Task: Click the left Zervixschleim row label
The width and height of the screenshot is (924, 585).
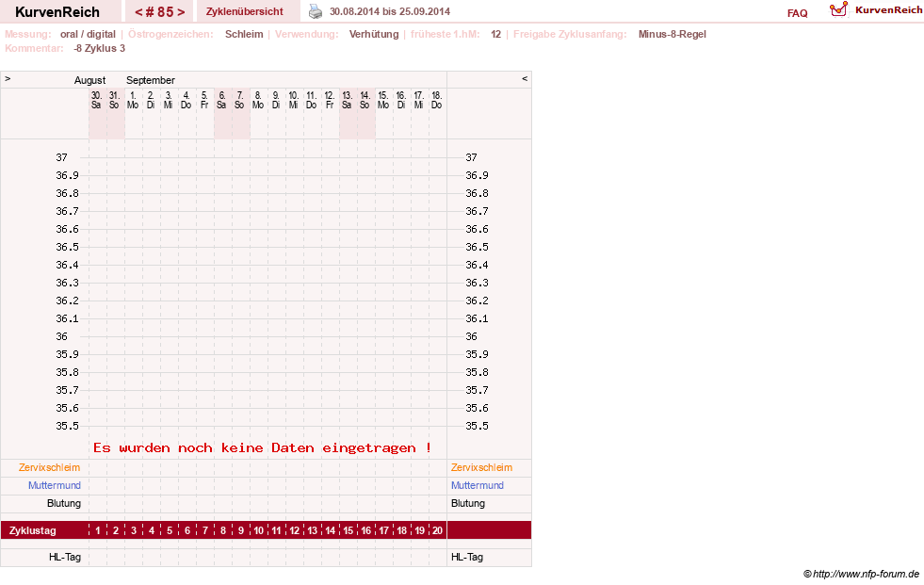Action: [49, 468]
